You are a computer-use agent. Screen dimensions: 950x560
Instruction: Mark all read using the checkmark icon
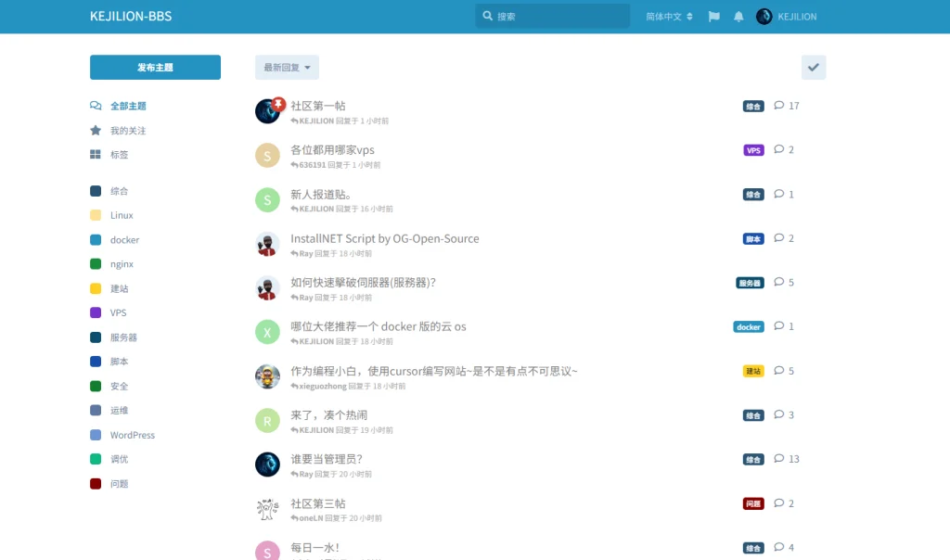click(x=814, y=67)
